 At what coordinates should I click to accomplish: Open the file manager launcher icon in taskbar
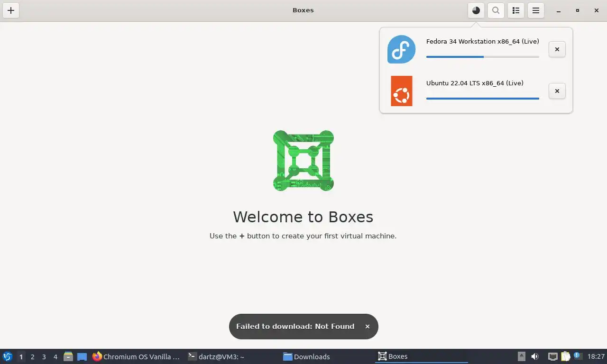(x=68, y=357)
